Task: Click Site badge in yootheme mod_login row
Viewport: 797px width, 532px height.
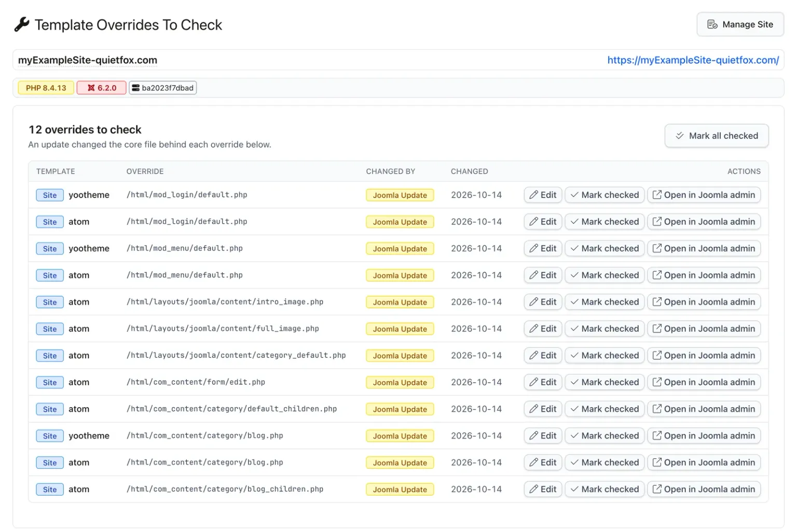Action: (50, 195)
